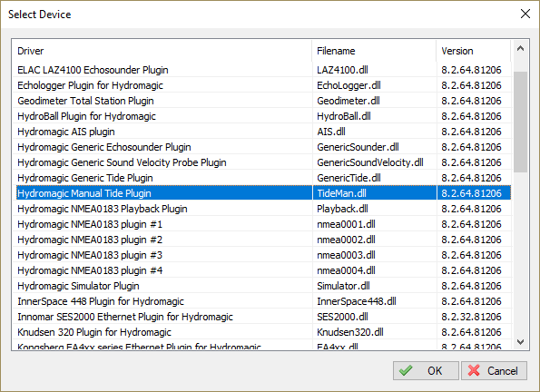Click the nmea0003.dll filename cell
The width and height of the screenshot is (540, 392).
[346, 255]
